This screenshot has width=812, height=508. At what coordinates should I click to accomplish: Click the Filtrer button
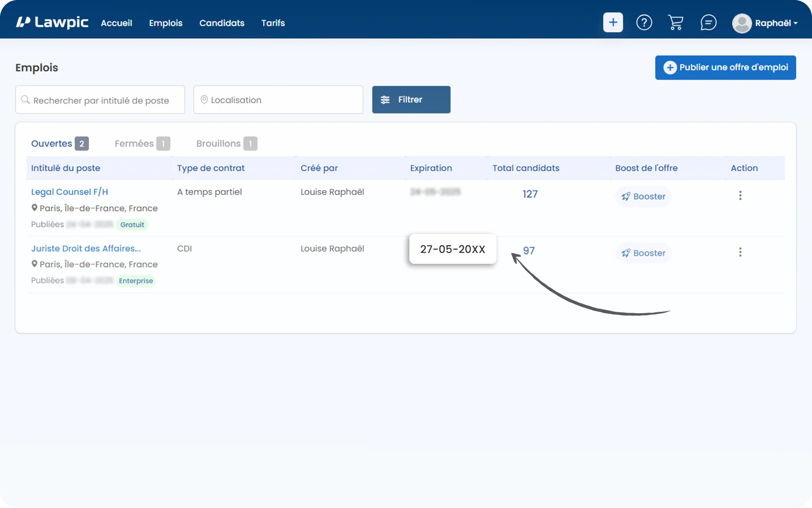[x=411, y=100]
